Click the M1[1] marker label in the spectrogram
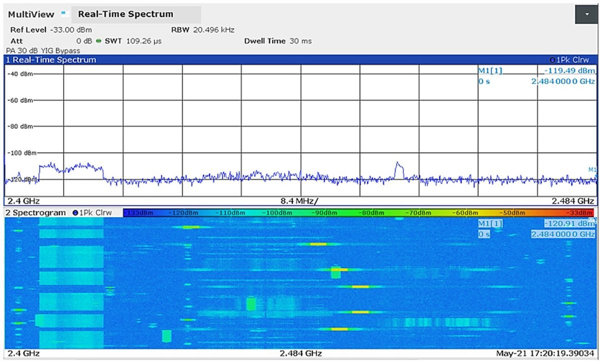Viewport: 600px width, 364px height. [490, 224]
